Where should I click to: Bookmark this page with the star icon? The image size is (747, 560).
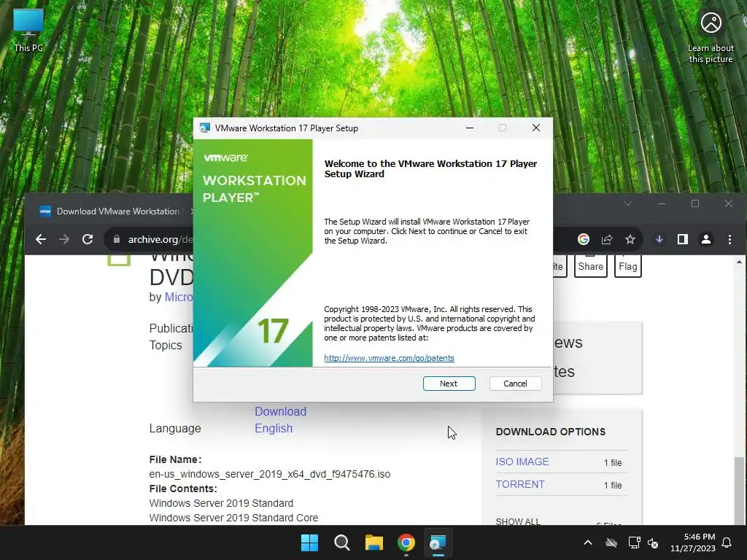click(630, 239)
